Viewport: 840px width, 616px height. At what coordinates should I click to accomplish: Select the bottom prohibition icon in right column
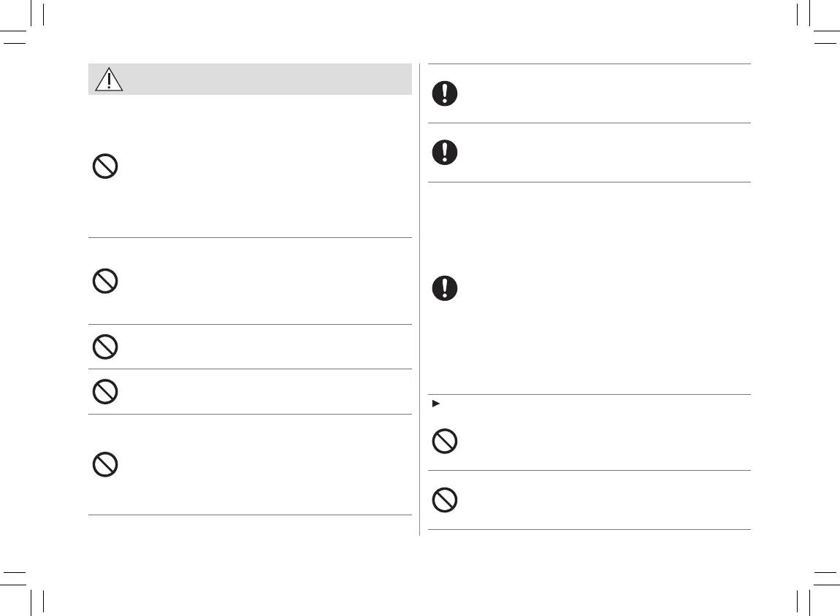(x=444, y=499)
